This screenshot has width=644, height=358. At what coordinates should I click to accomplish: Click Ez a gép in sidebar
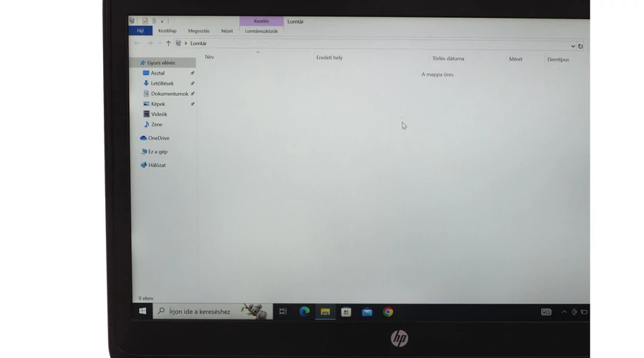point(157,152)
